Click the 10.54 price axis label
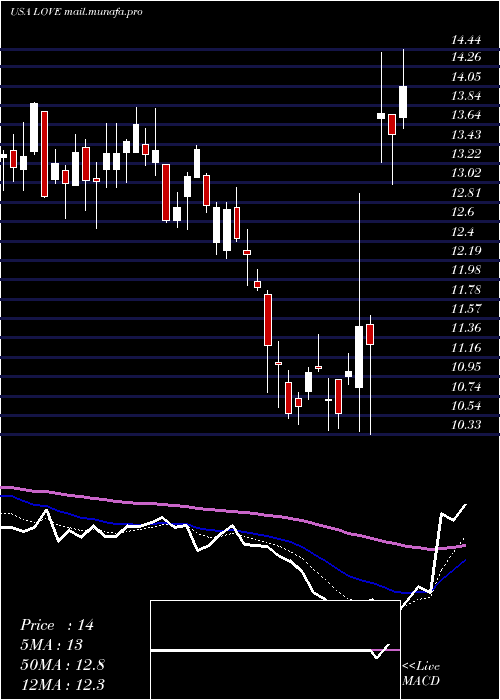This screenshot has height=700, width=500. (466, 406)
